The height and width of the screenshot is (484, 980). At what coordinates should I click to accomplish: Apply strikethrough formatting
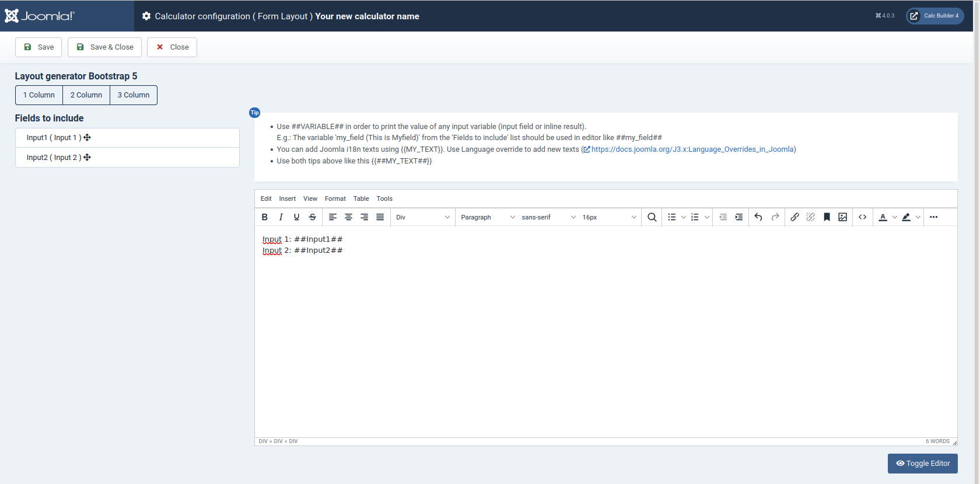(x=312, y=217)
